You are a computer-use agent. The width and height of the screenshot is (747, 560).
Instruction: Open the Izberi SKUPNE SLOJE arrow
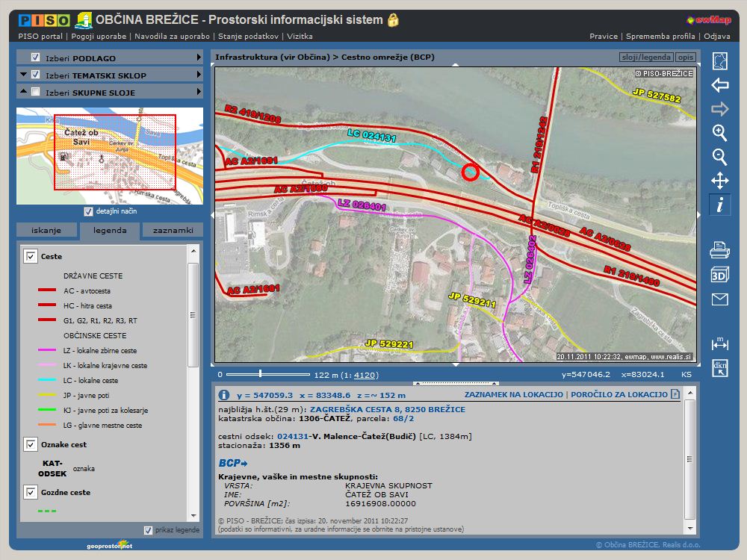pyautogui.click(x=199, y=92)
